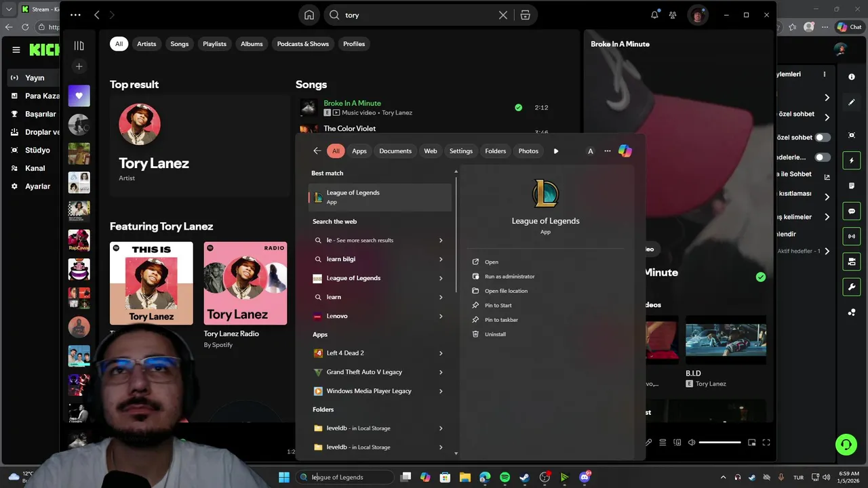Toggle saved checkmark for Broke In A Minute
This screenshot has width=868, height=488.
pos(518,107)
